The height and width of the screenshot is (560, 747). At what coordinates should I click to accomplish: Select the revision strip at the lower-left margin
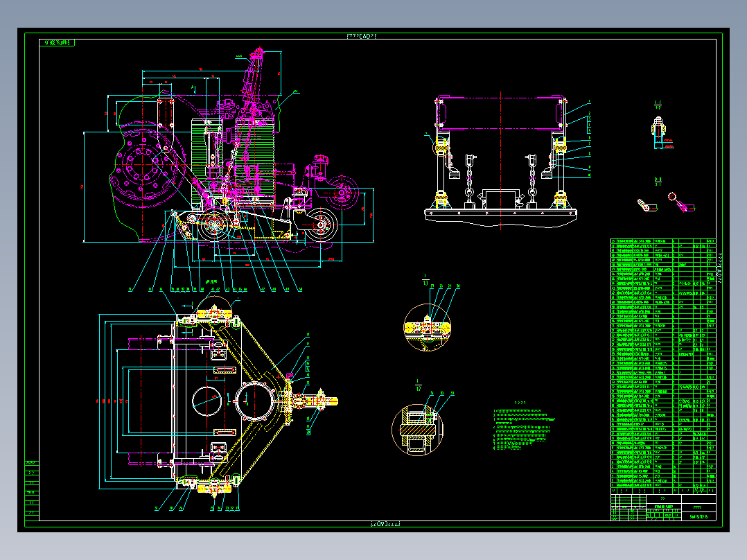pyautogui.click(x=31, y=491)
